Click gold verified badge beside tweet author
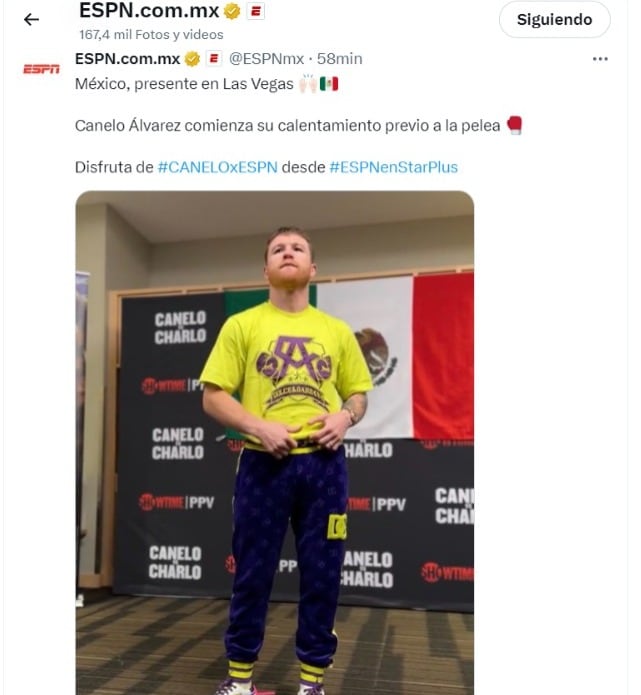The height and width of the screenshot is (695, 641). [192, 59]
